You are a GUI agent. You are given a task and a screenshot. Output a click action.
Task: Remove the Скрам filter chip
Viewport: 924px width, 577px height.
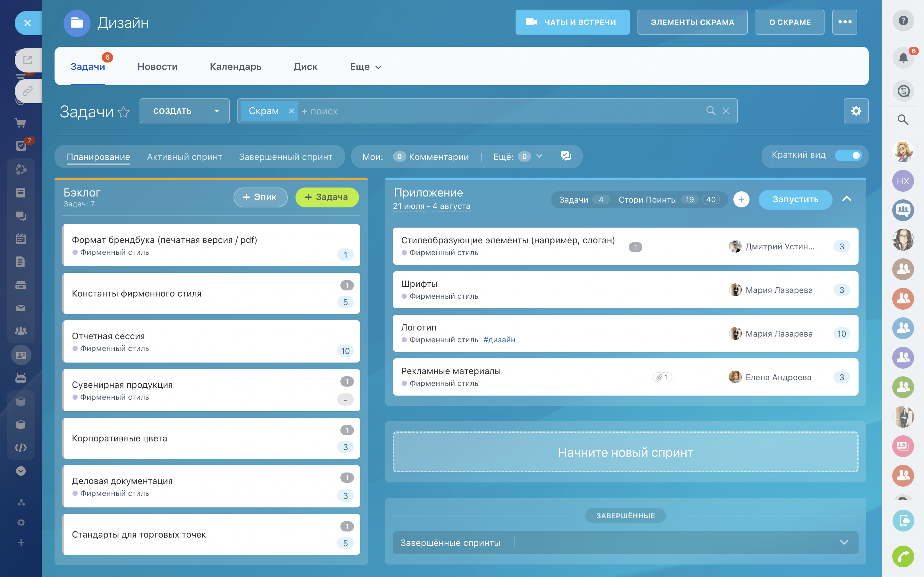click(x=291, y=111)
